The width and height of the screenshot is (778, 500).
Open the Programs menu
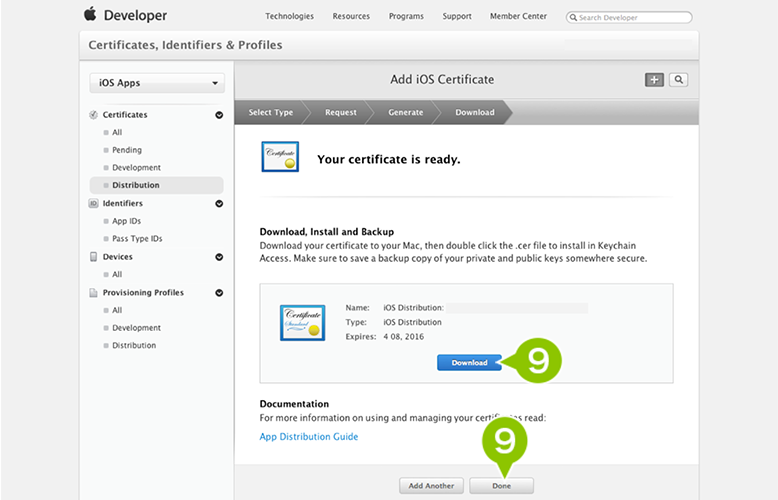[x=406, y=16]
